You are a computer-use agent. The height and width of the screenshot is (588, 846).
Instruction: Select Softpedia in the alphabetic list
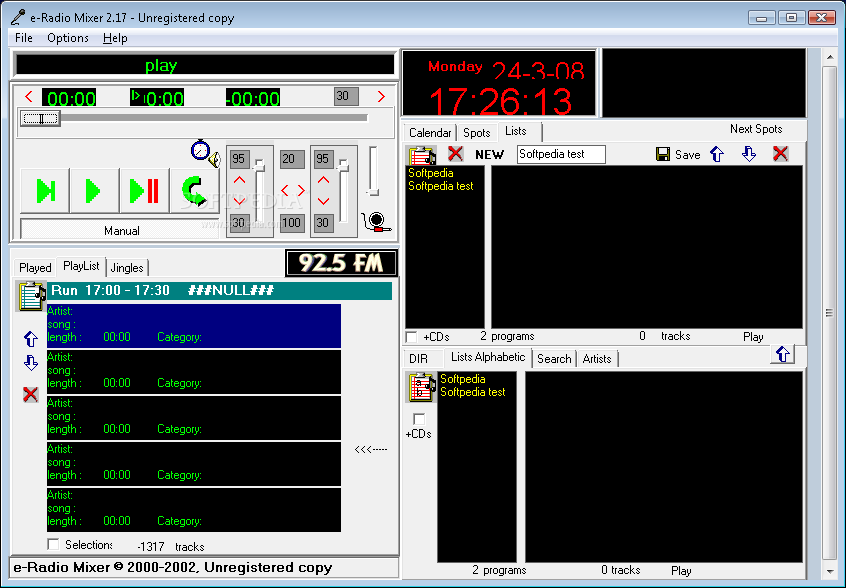point(462,379)
